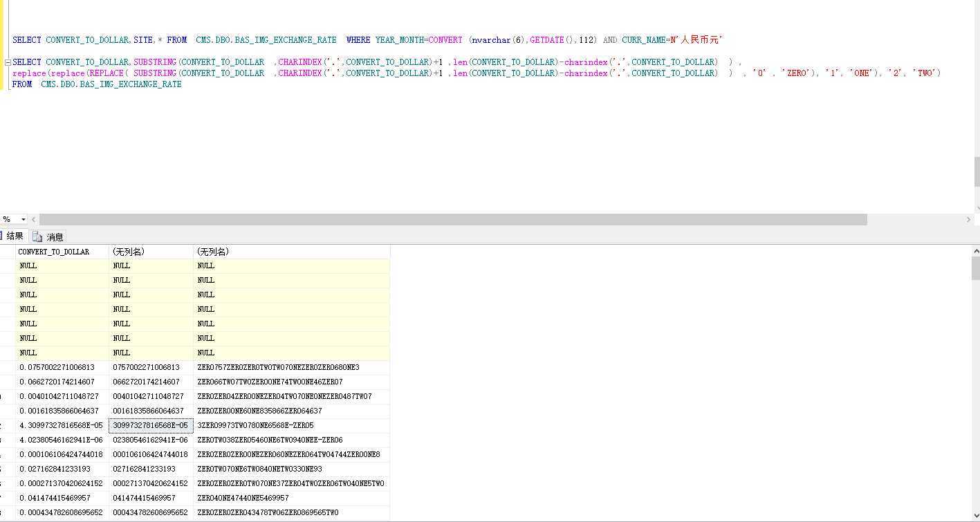
Task: Switch to the 消息 messages tab
Action: coord(48,236)
